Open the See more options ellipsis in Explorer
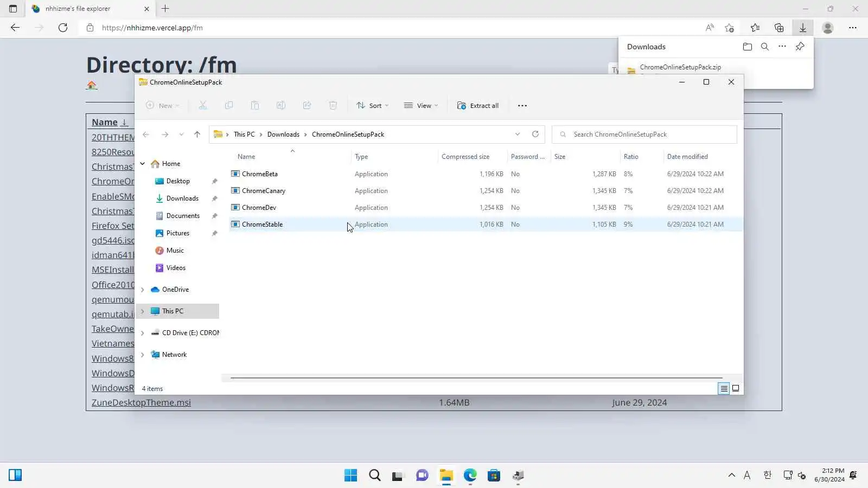Screen dimensions: 868x488 522,106
